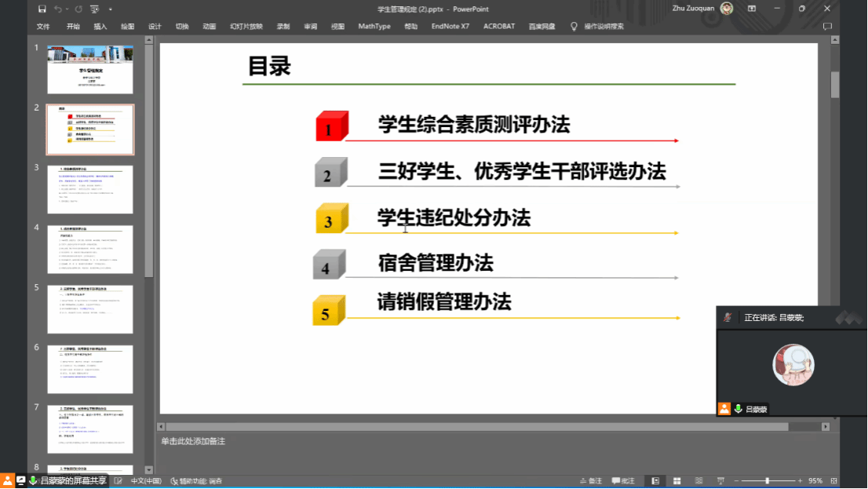The image size is (868, 489).
Task: Click 中文(中国) language button in status bar
Action: pyautogui.click(x=146, y=480)
